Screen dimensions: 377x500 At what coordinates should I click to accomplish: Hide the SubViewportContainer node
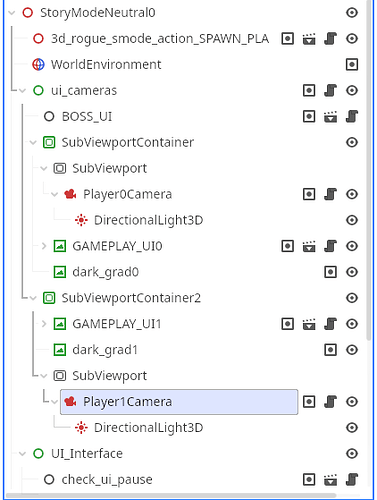click(x=352, y=142)
